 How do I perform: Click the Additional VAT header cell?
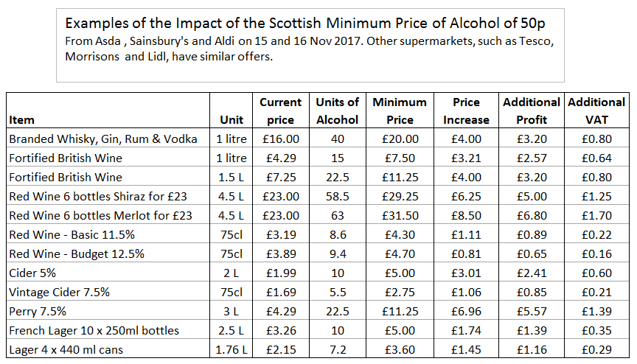[x=596, y=111]
